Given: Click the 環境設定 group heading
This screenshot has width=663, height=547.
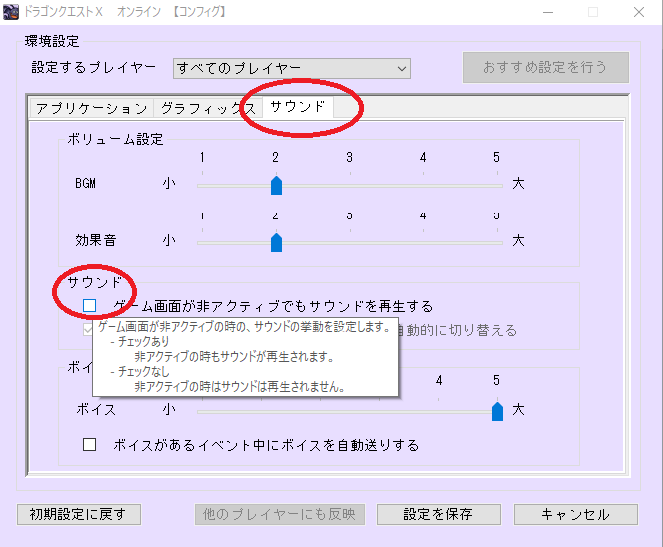Looking at the screenshot, I should pos(52,41).
